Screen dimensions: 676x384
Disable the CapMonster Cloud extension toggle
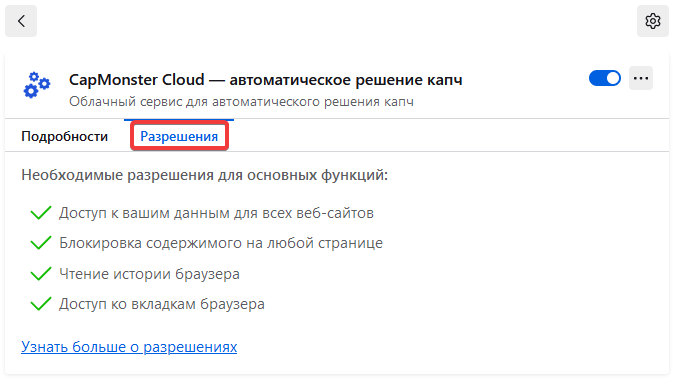pyautogui.click(x=605, y=78)
